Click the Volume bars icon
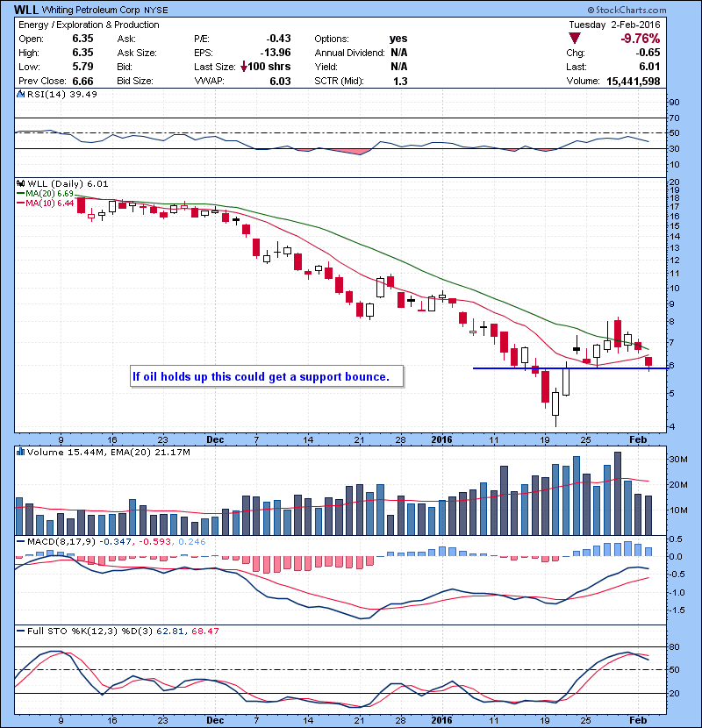The width and height of the screenshot is (702, 728). [x=20, y=452]
